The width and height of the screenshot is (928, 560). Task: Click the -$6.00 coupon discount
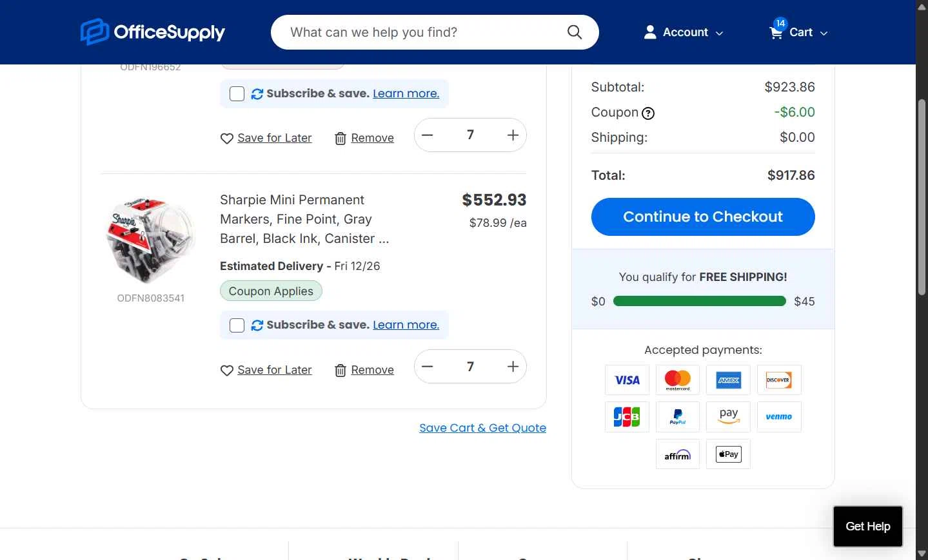[x=795, y=112]
